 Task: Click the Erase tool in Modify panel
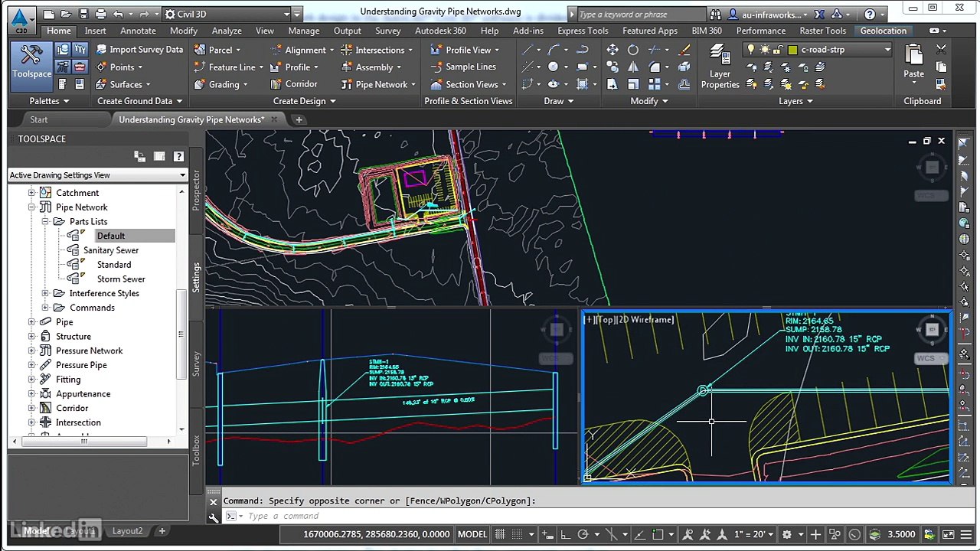(684, 50)
